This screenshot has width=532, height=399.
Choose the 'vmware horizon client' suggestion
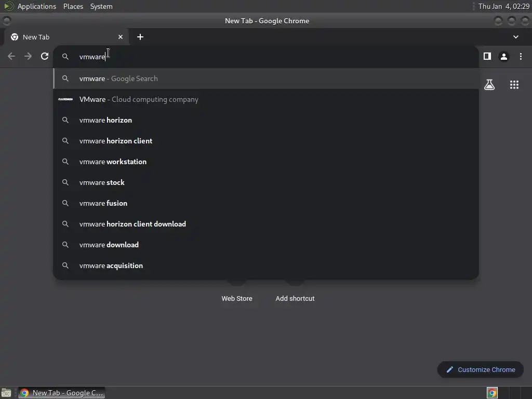266,141
